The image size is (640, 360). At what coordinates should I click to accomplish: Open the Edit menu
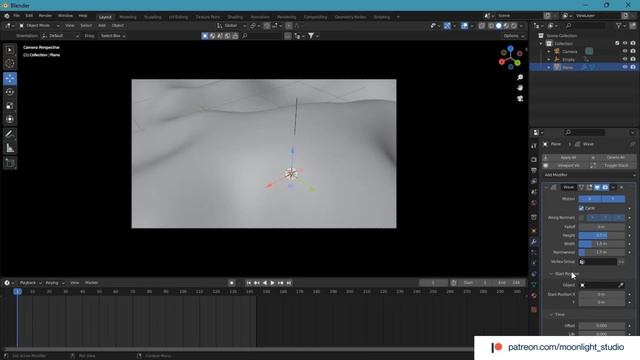(29, 16)
